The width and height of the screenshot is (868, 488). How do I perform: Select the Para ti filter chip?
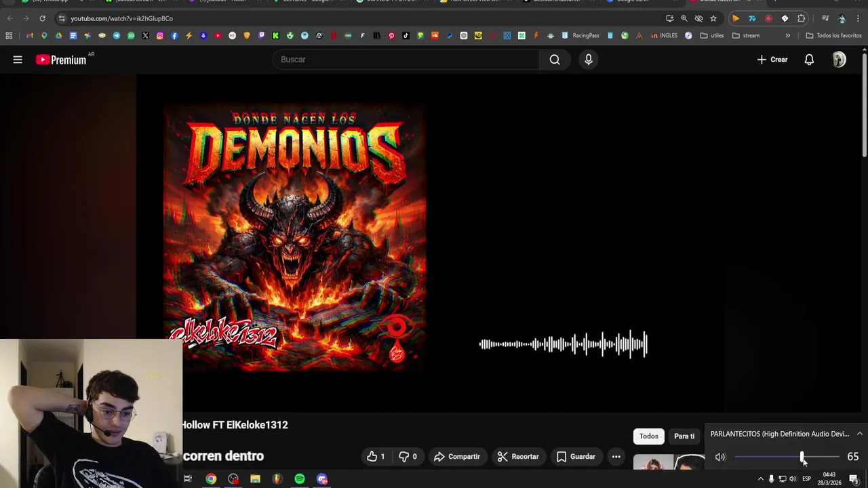(684, 436)
